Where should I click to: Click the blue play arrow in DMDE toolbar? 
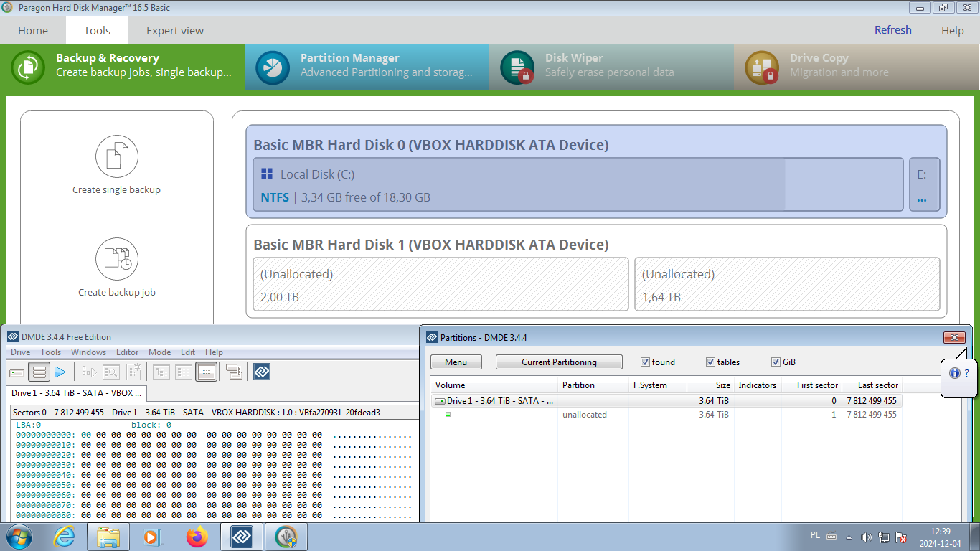(x=60, y=372)
